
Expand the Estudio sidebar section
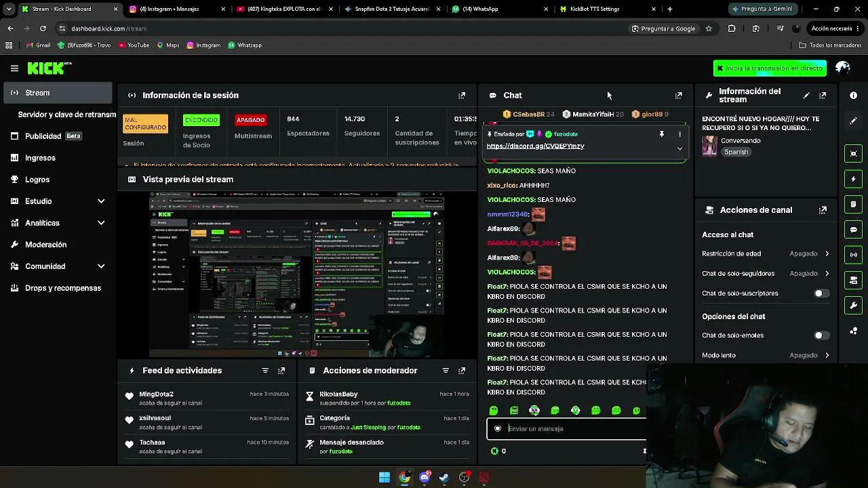click(x=101, y=201)
